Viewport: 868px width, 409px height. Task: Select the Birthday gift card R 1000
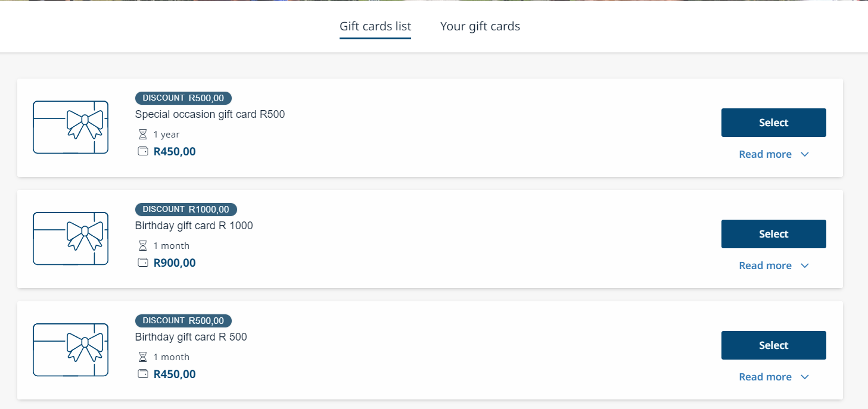coord(773,234)
